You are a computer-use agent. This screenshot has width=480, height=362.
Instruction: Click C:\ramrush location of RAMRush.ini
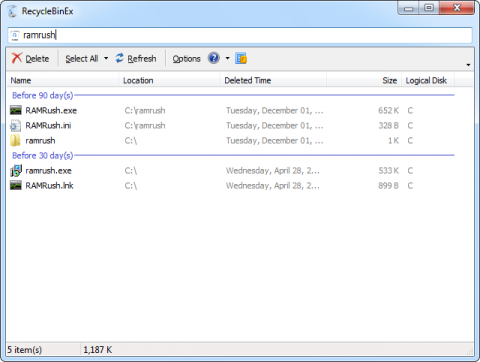tap(145, 126)
